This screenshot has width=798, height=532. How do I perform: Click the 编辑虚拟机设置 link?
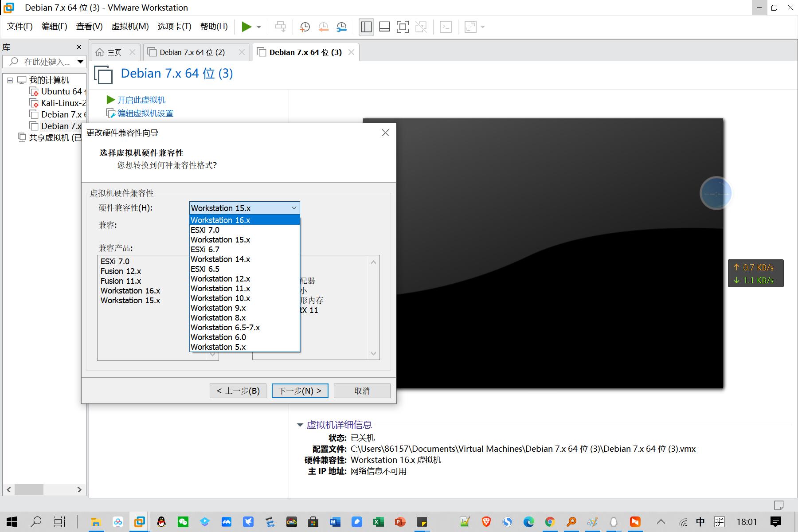[140, 113]
